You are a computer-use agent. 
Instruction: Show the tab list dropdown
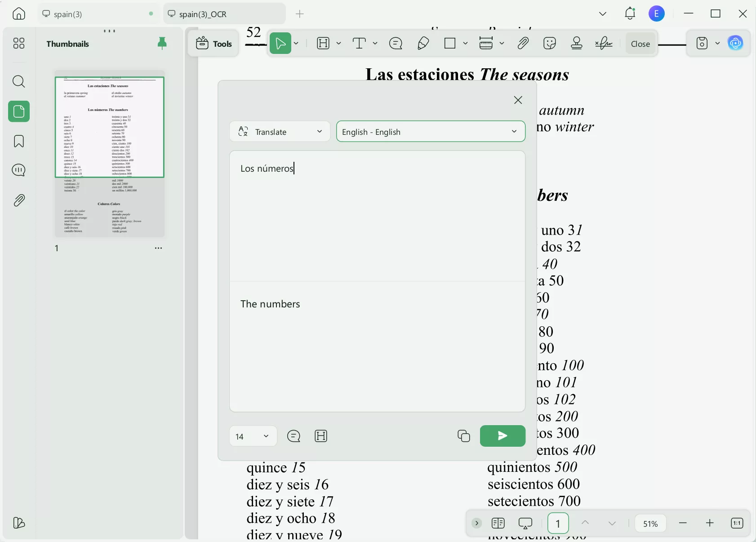(x=603, y=14)
